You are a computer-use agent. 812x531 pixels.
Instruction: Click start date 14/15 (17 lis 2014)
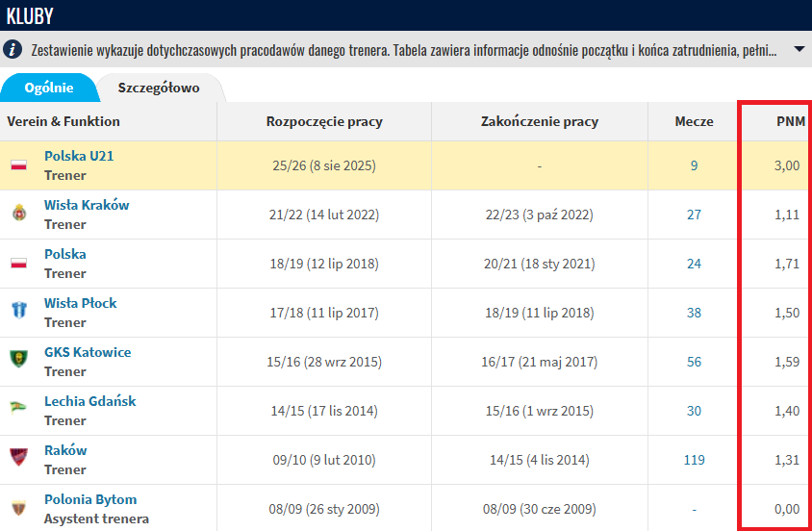(x=324, y=411)
